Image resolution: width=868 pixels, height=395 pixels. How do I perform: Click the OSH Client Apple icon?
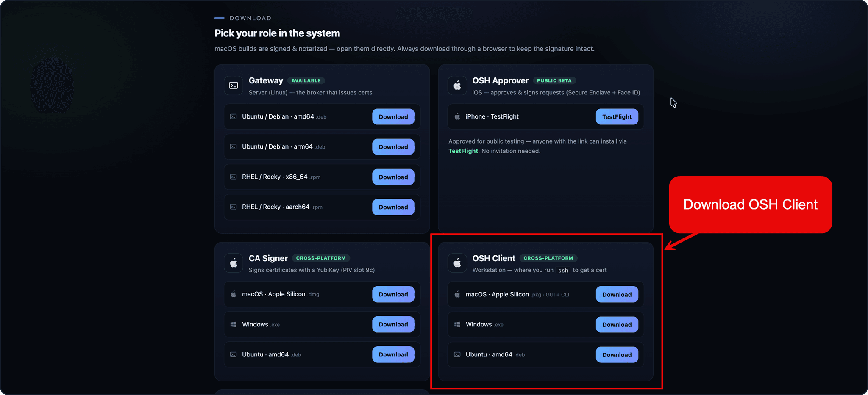pos(457,263)
